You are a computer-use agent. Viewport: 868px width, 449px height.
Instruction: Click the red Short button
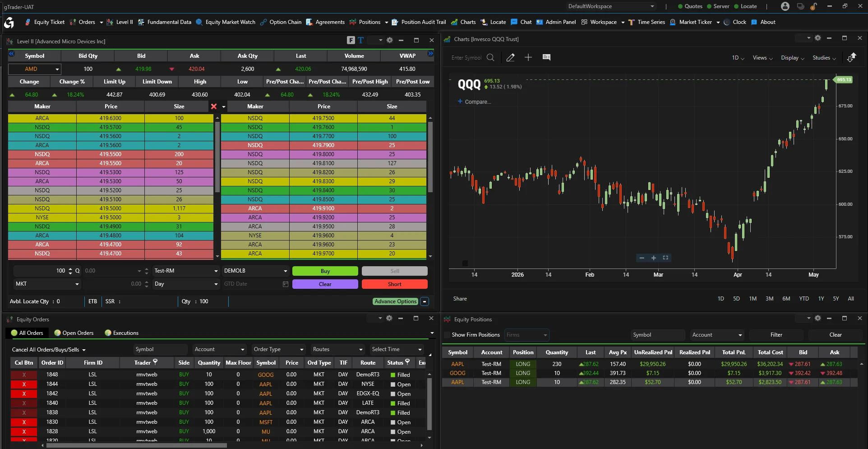(395, 284)
